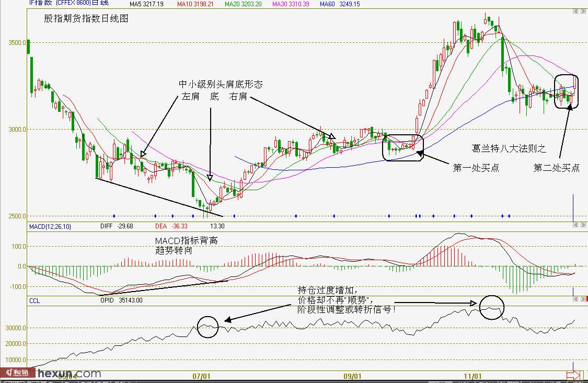Click the 09/01 date on time axis

(352, 376)
